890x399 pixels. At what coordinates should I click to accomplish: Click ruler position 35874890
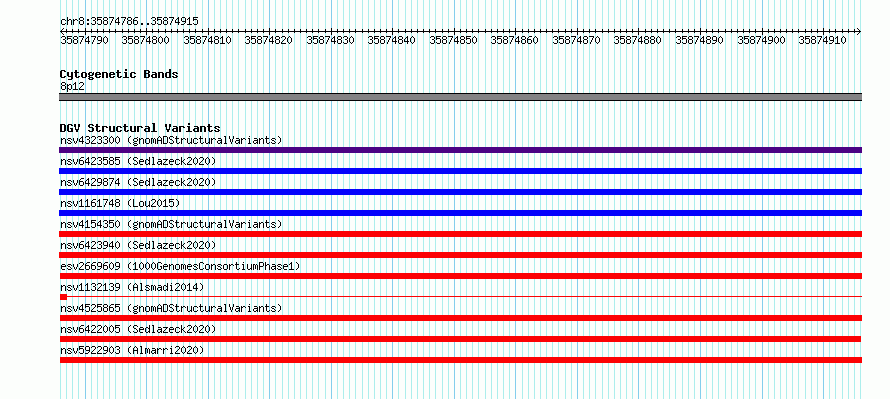(699, 40)
